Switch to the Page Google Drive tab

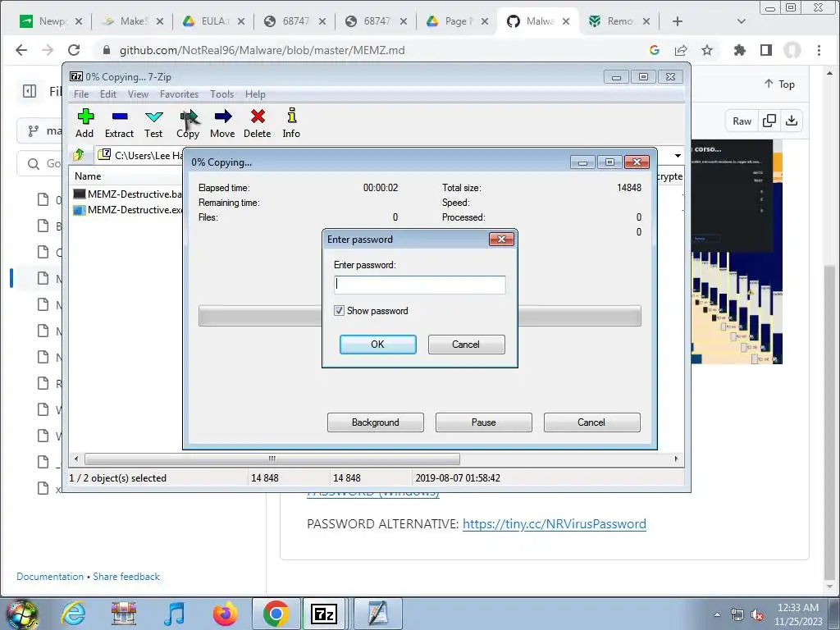458,21
